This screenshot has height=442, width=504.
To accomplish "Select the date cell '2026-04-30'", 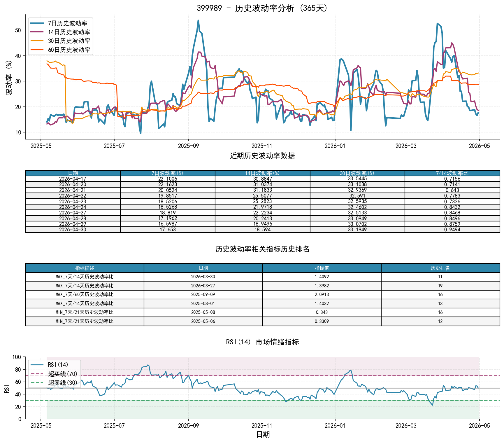I will pyautogui.click(x=73, y=230).
